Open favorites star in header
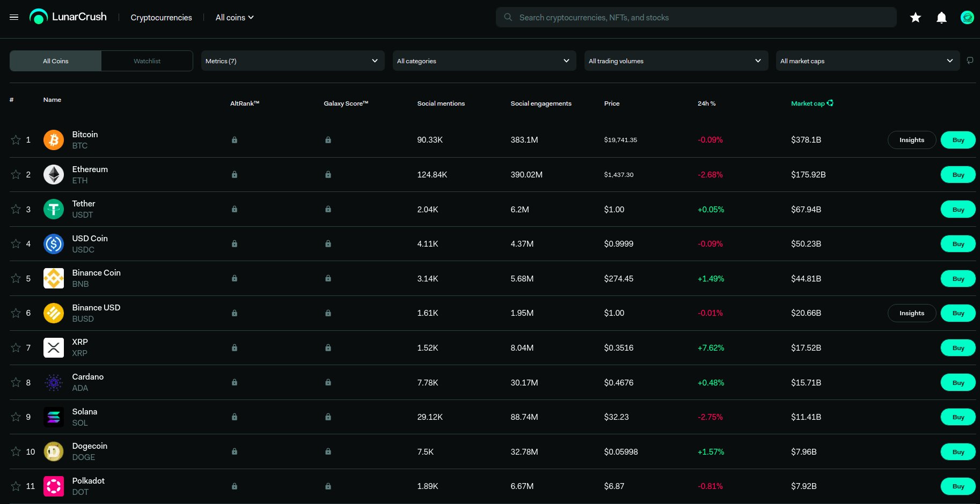980x504 pixels. point(916,18)
